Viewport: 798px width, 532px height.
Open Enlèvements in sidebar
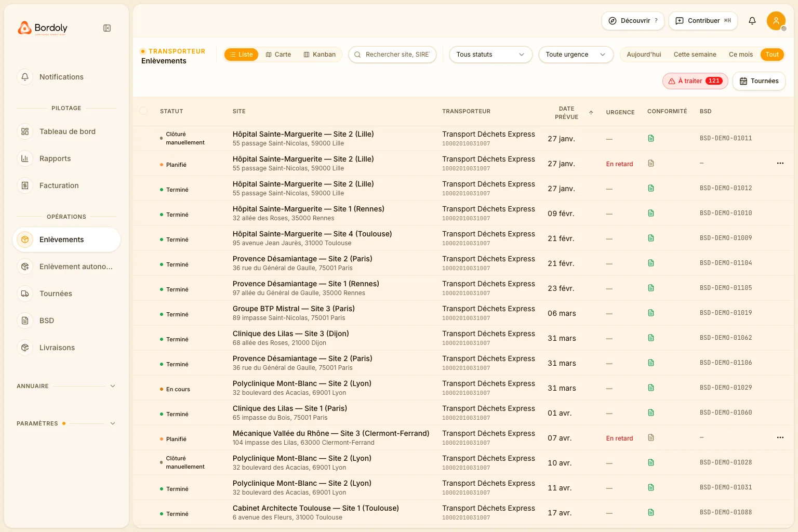click(66, 240)
